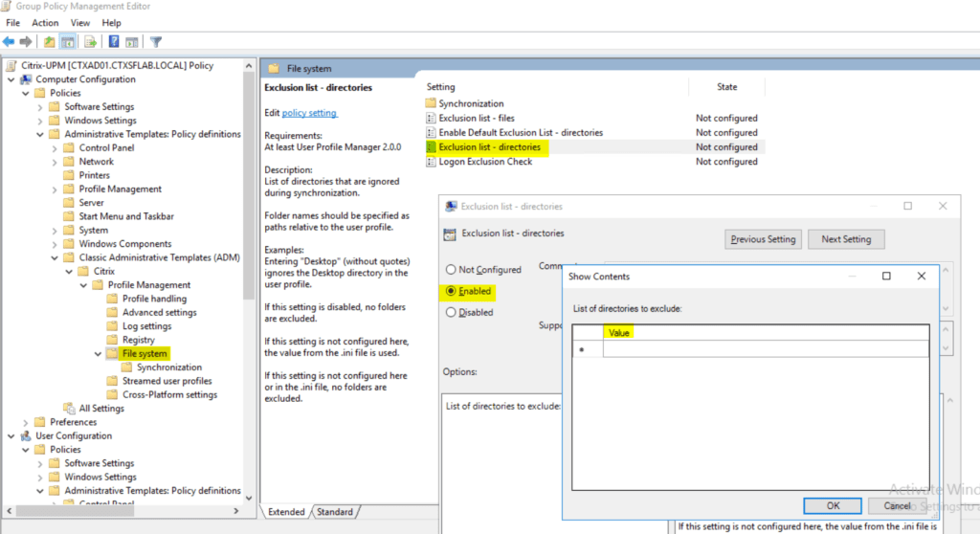The image size is (980, 534).
Task: Click the gray forward arrow toolbar icon
Action: coord(26,42)
